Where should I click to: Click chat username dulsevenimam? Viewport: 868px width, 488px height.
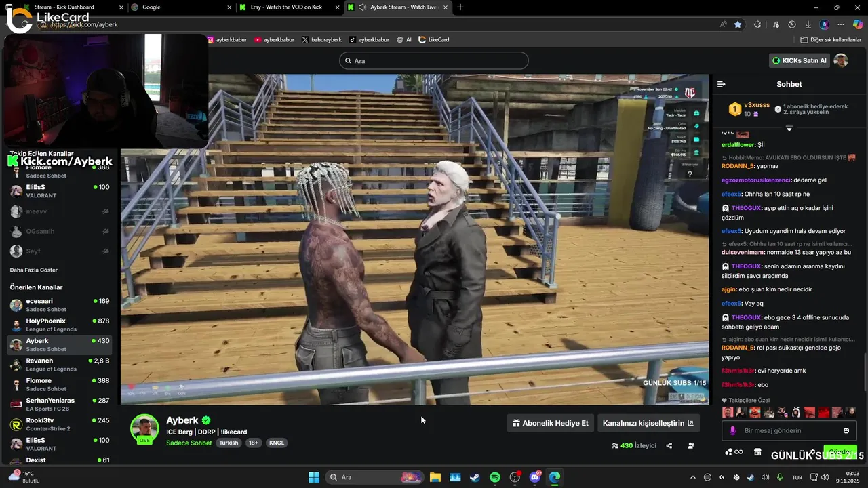pyautogui.click(x=743, y=252)
